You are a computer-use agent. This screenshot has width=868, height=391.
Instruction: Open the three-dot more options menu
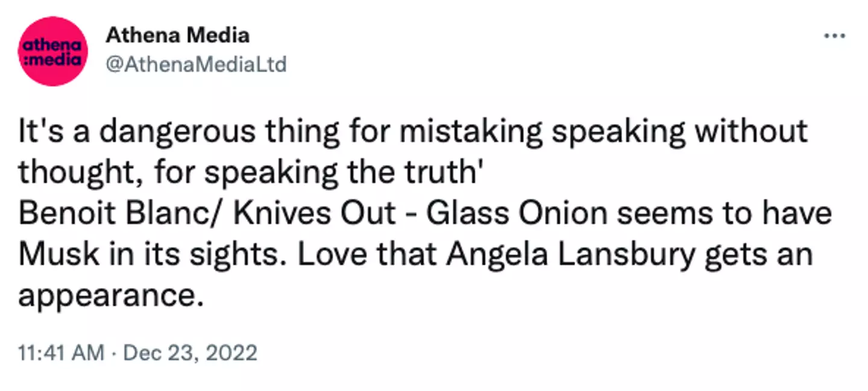click(835, 36)
